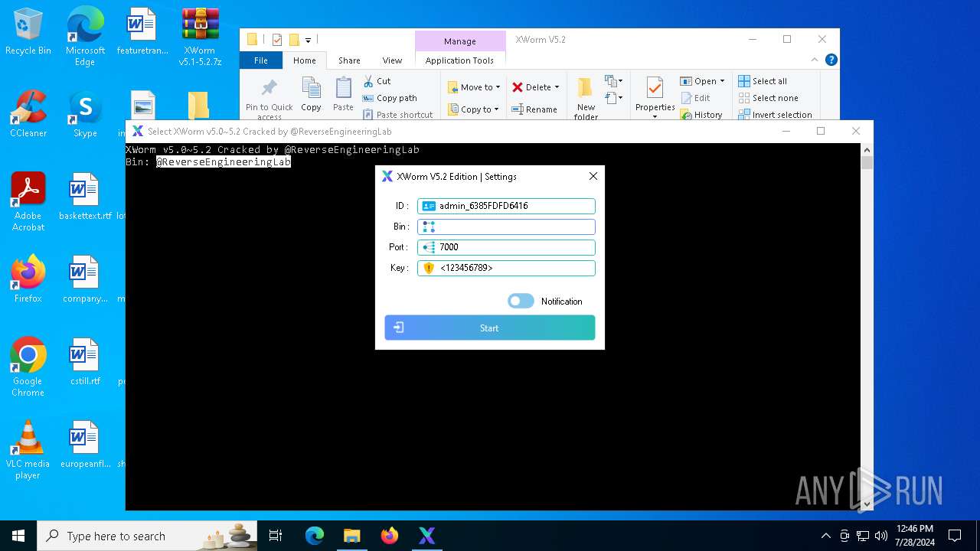
Task: Select cstill.rtf document on desktop
Action: 85,362
